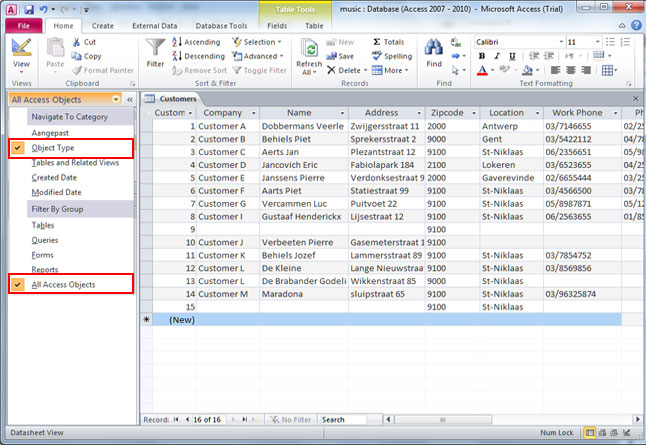Click the Undo icon in title bar

[43, 9]
